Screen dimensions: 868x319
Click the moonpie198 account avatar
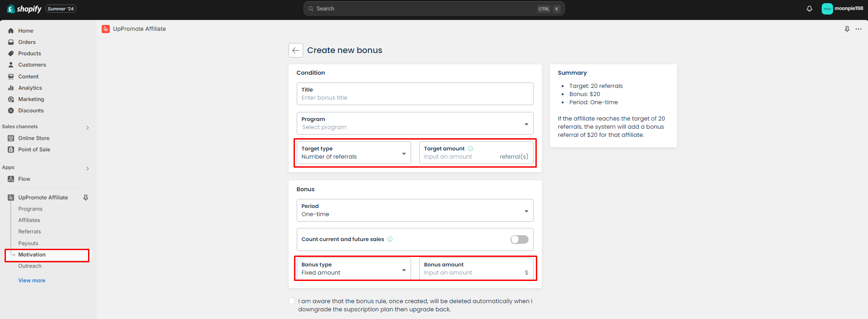(x=827, y=9)
